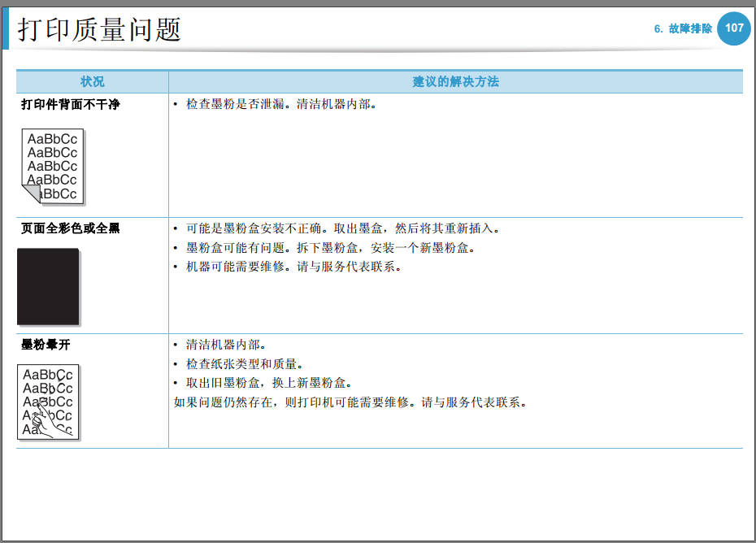Viewport: 756px width, 543px height.
Task: Select the 状况 column header
Action: [92, 81]
